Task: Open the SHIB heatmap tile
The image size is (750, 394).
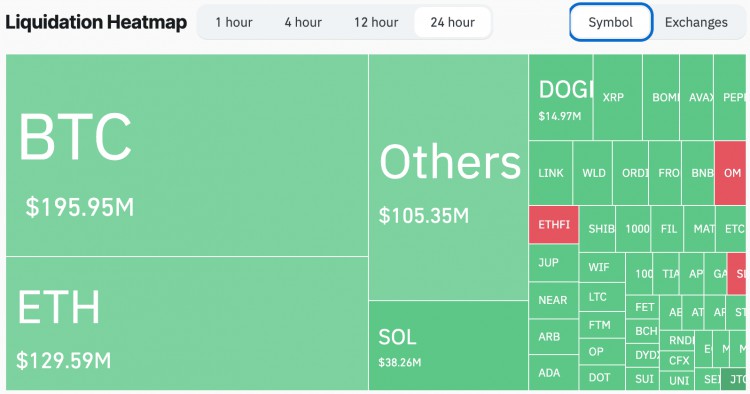Action: [597, 229]
